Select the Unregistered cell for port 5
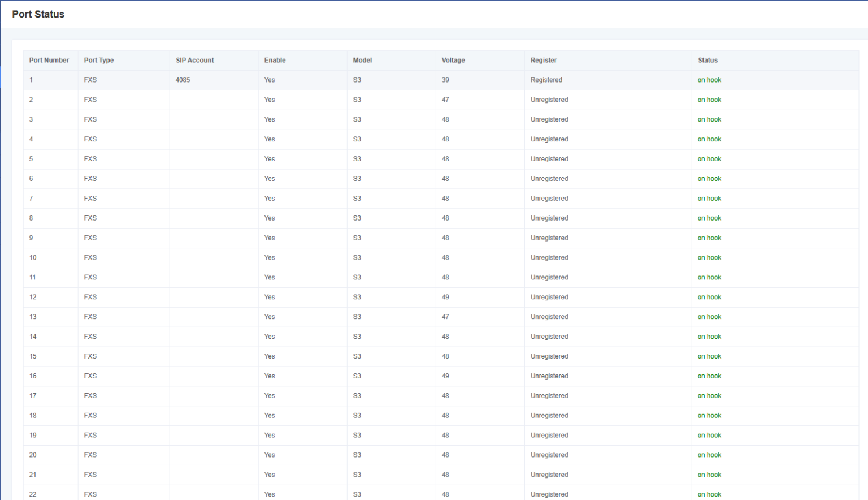 pyautogui.click(x=549, y=159)
